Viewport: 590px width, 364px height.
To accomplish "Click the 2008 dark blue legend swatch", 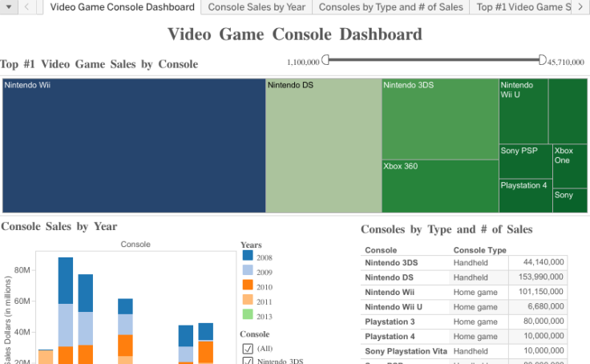I will pos(248,255).
